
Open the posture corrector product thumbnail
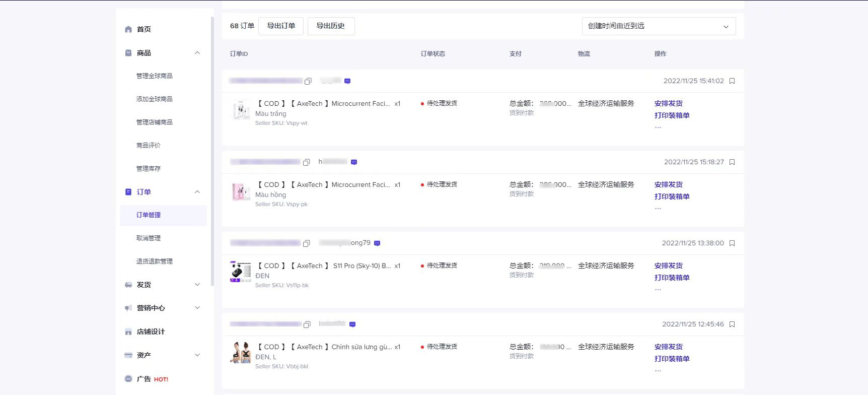tap(240, 353)
